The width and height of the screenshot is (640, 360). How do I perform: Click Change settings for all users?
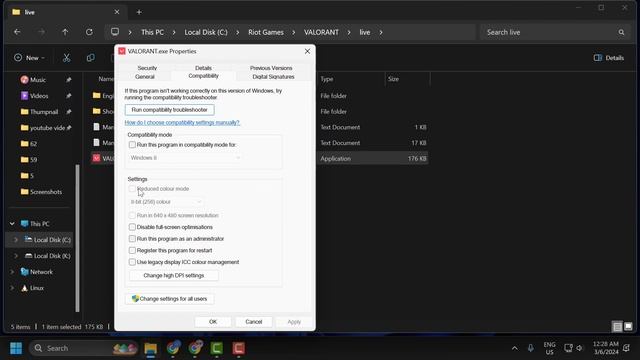tap(169, 299)
